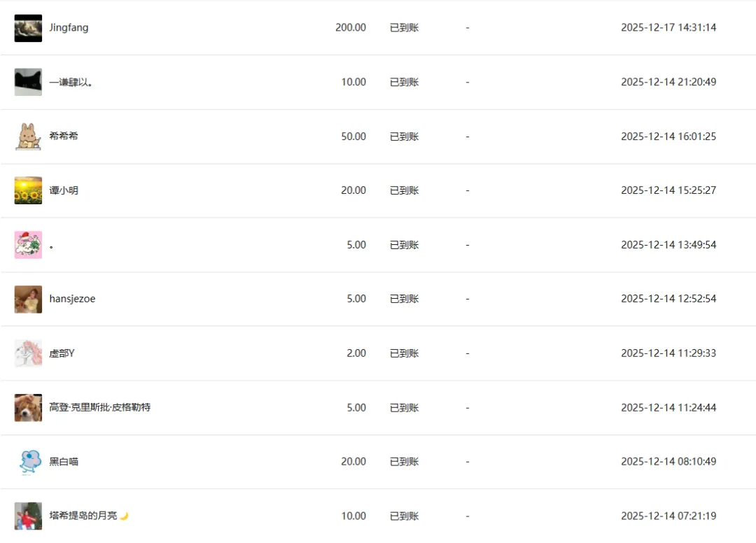Click the dog avatar of 高登·克里斯批·皮格勒特
Viewport: 756px width, 543px height.
coord(28,408)
